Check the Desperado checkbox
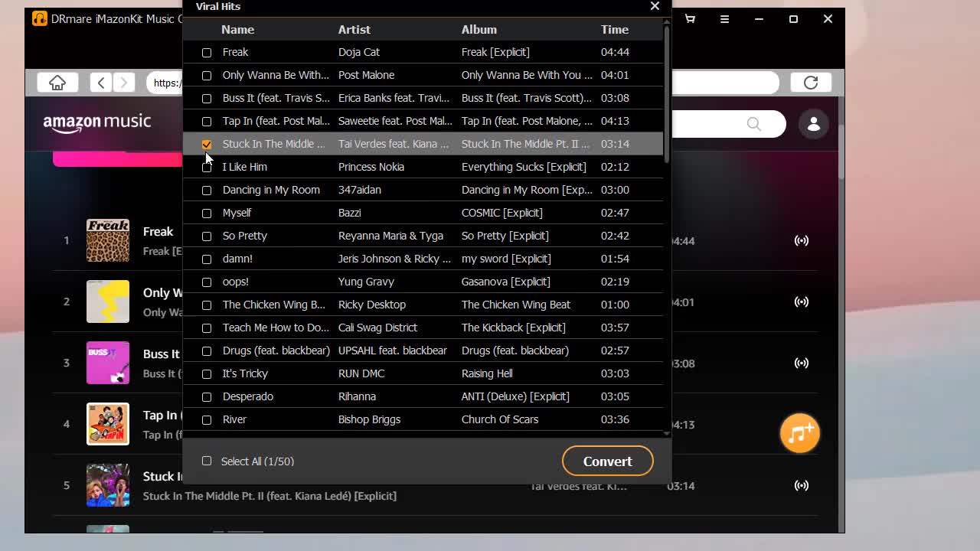This screenshot has width=980, height=551. [x=207, y=396]
